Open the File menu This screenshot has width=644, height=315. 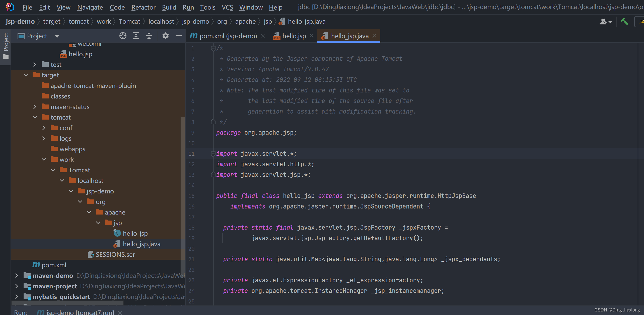point(27,7)
